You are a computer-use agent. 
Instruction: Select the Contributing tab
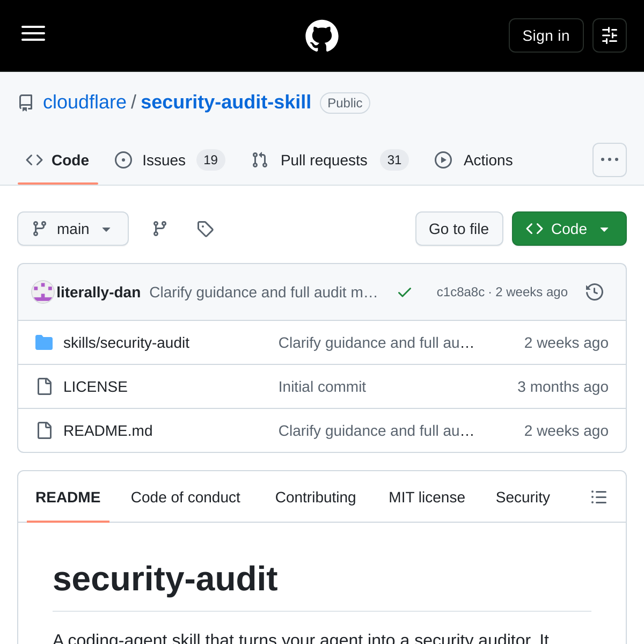point(316,497)
